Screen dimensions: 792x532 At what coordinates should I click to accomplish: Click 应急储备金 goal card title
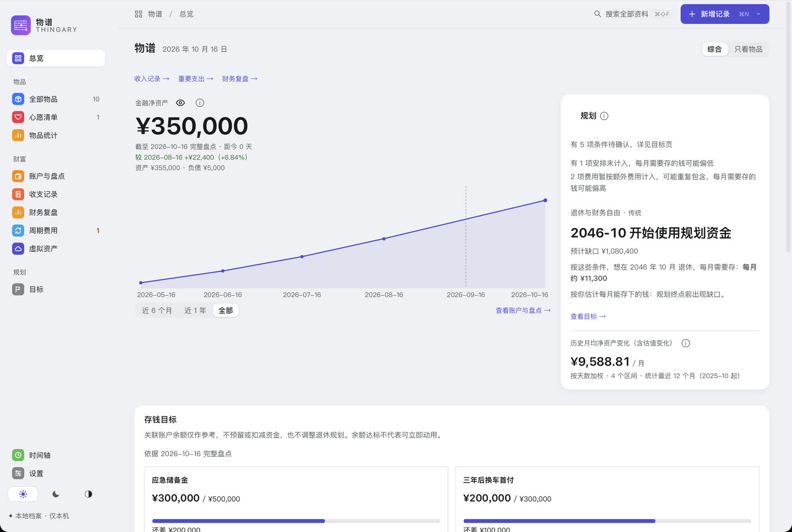click(170, 480)
